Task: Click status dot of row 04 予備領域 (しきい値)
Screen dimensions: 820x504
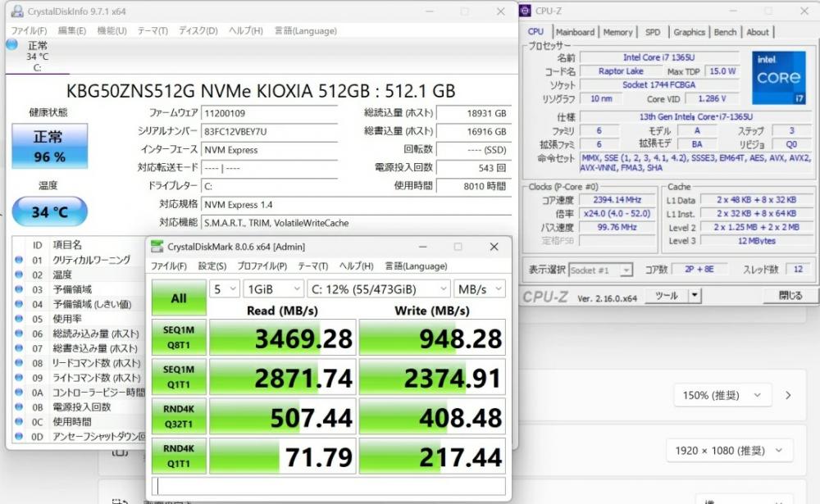Action: 19,303
